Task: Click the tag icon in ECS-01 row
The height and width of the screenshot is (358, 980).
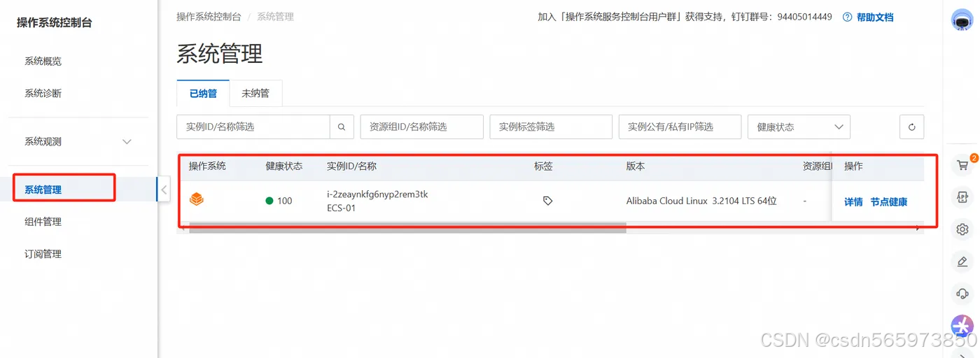Action: pyautogui.click(x=547, y=201)
